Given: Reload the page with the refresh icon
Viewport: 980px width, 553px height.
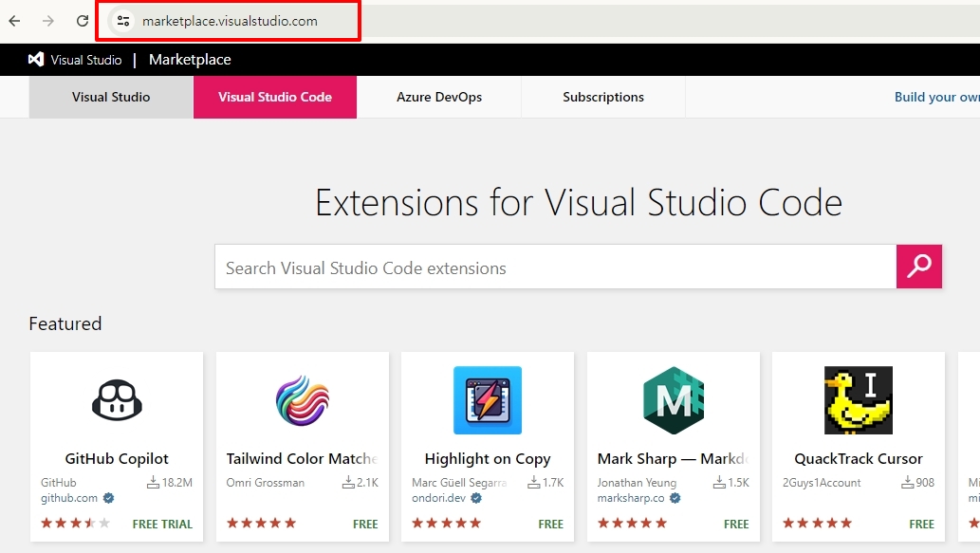Looking at the screenshot, I should tap(83, 21).
